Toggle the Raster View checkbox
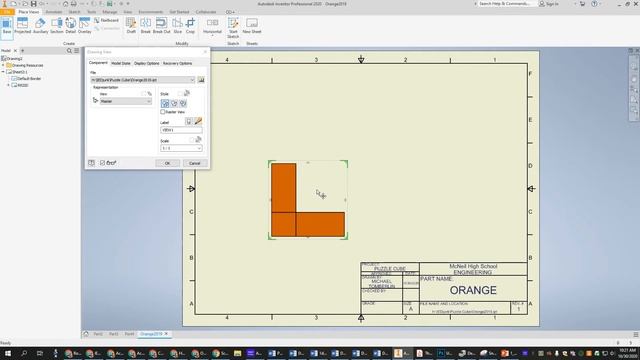Screen dimensions: 640x360 (163, 112)
